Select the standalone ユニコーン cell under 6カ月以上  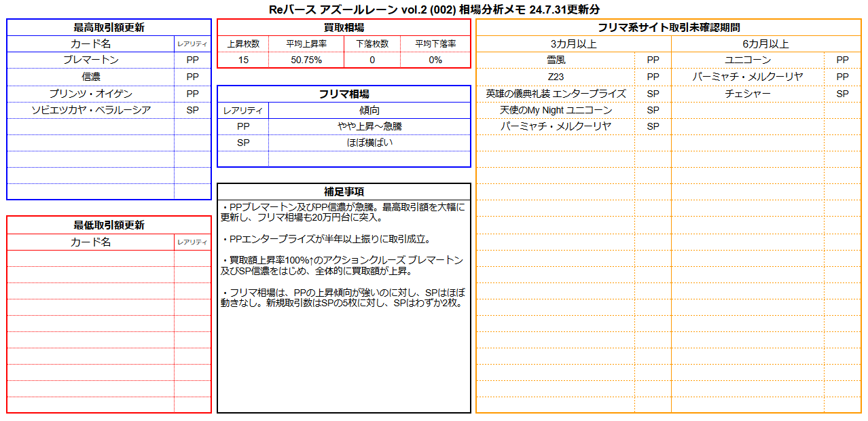click(x=748, y=60)
